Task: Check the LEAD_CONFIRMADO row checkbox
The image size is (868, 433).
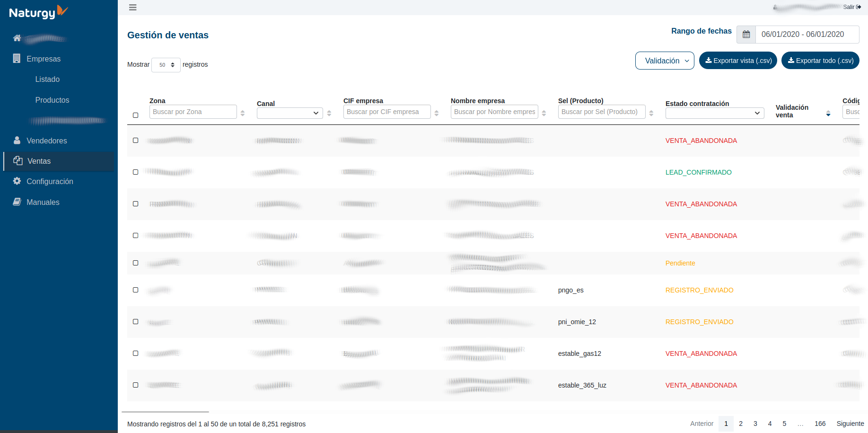Action: pos(136,172)
